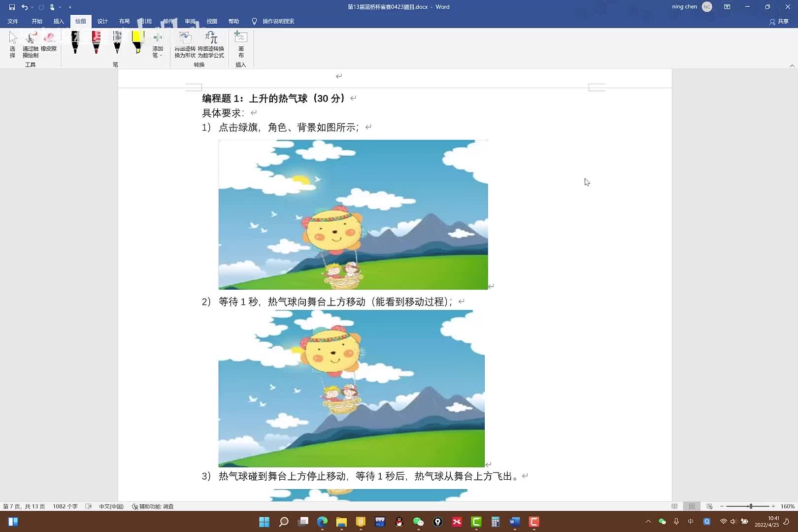Open the 帮助 (Help) tab
This screenshot has width=798, height=532.
click(x=233, y=21)
